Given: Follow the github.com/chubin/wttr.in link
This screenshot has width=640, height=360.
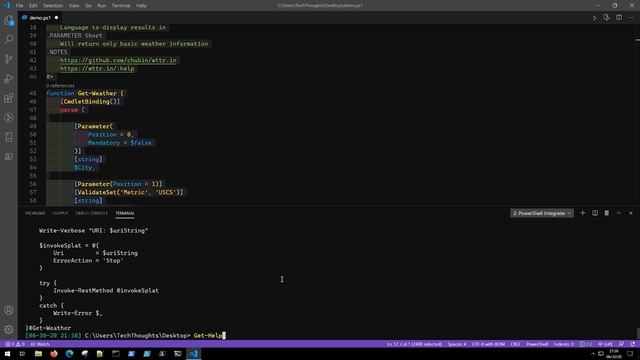Looking at the screenshot, I should (x=118, y=60).
